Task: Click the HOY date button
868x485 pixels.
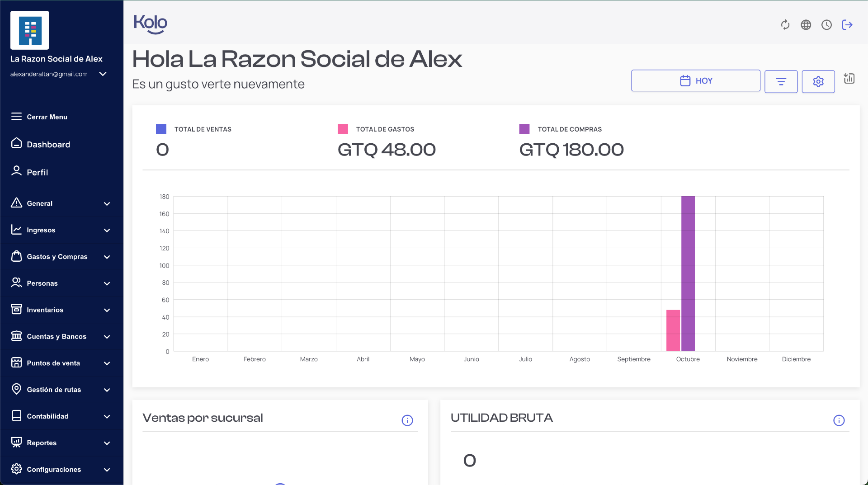Action: [695, 80]
